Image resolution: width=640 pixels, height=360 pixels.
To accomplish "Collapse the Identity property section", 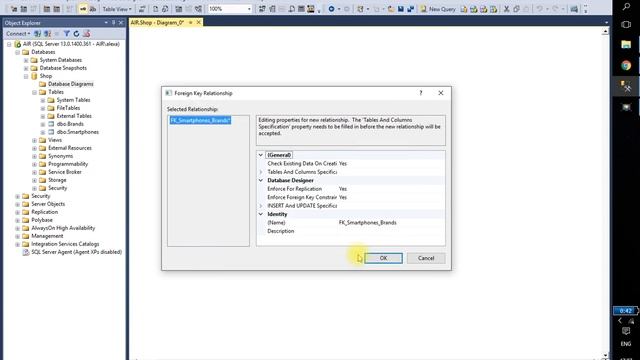I will [260, 214].
